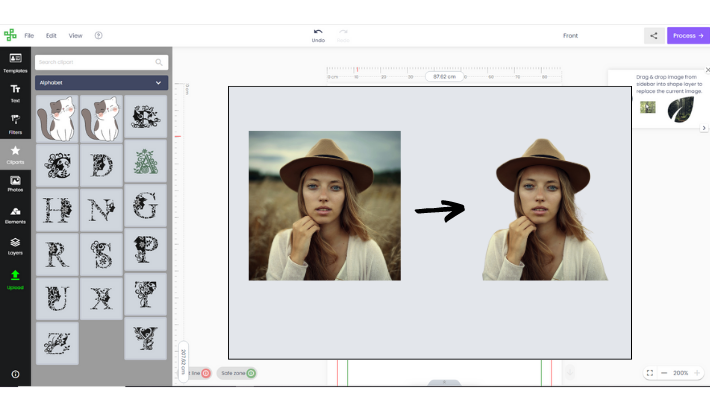
Task: Open the Elements panel
Action: click(x=15, y=214)
